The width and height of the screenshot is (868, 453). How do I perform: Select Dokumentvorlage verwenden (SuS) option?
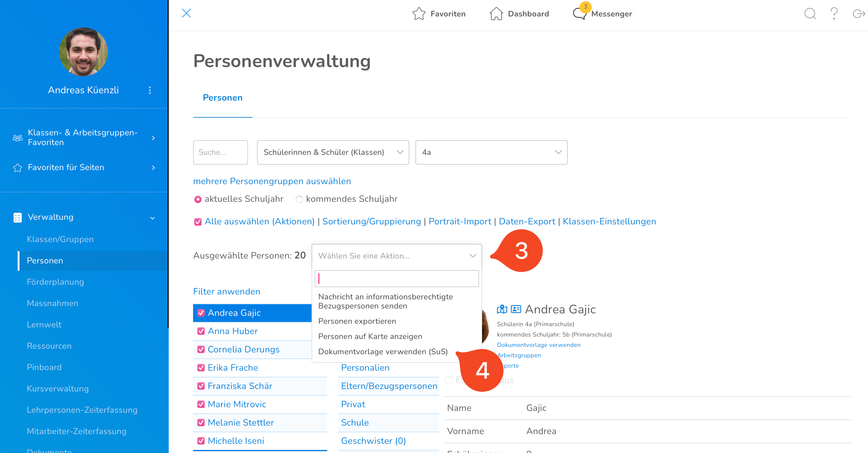pos(383,351)
